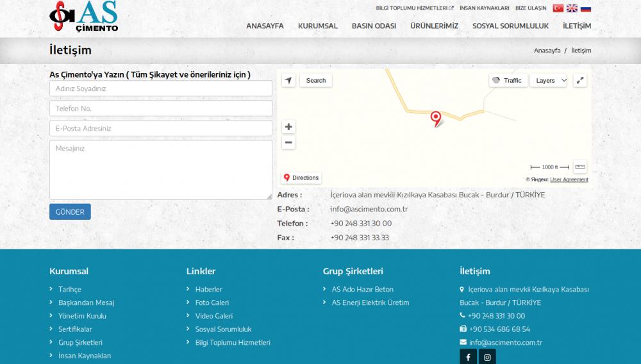
Task: Open the ANASAYFA menu item
Action: tap(265, 26)
